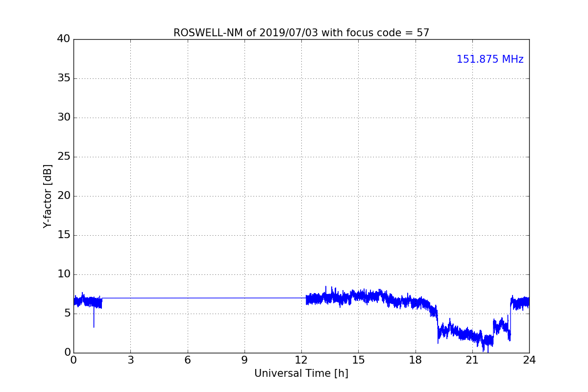
Task: Select the "Universal Time [h]" axis label
Action: pos(301,373)
